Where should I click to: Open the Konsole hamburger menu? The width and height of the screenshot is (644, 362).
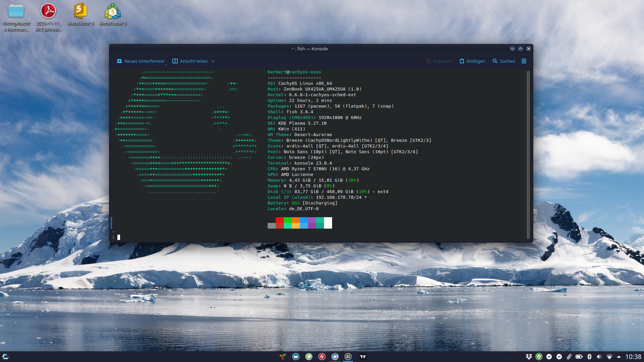coord(524,61)
